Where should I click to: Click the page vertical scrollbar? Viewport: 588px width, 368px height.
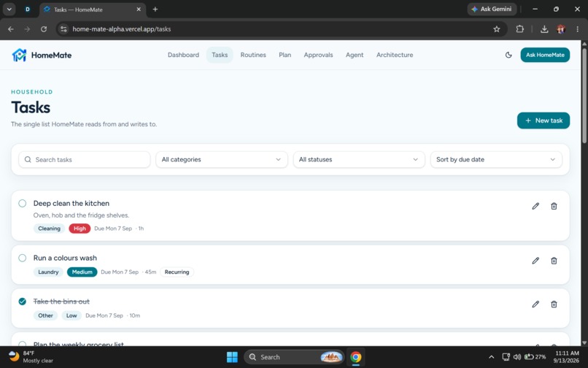584,96
